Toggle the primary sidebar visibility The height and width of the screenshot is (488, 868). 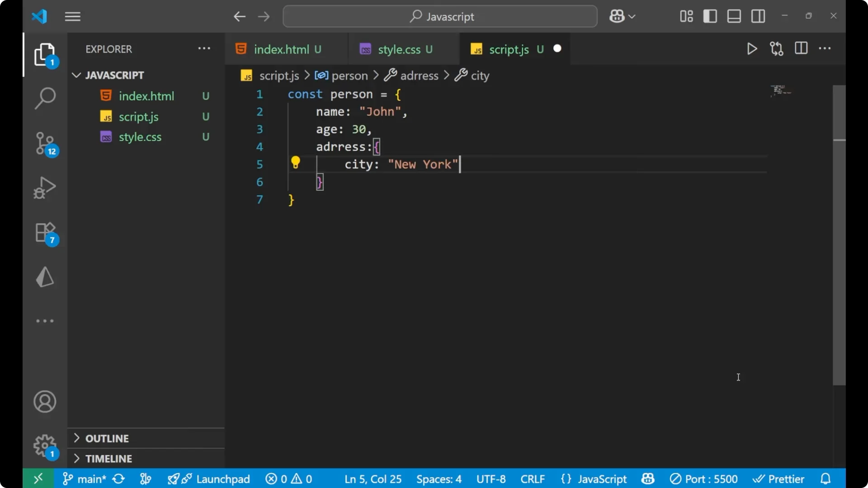[710, 16]
